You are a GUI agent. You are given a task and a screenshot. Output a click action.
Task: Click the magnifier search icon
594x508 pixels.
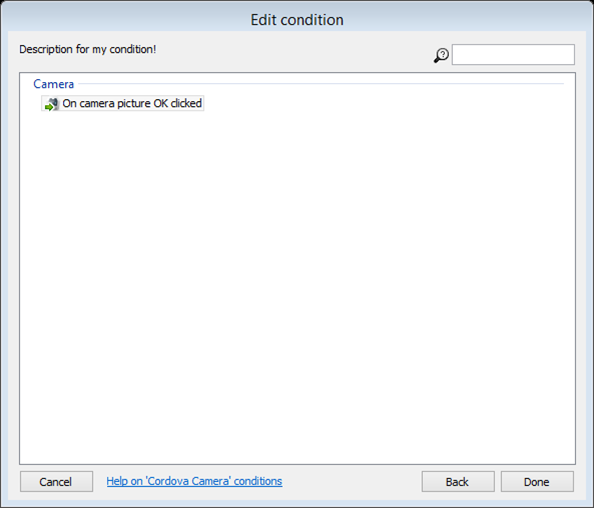[441, 55]
